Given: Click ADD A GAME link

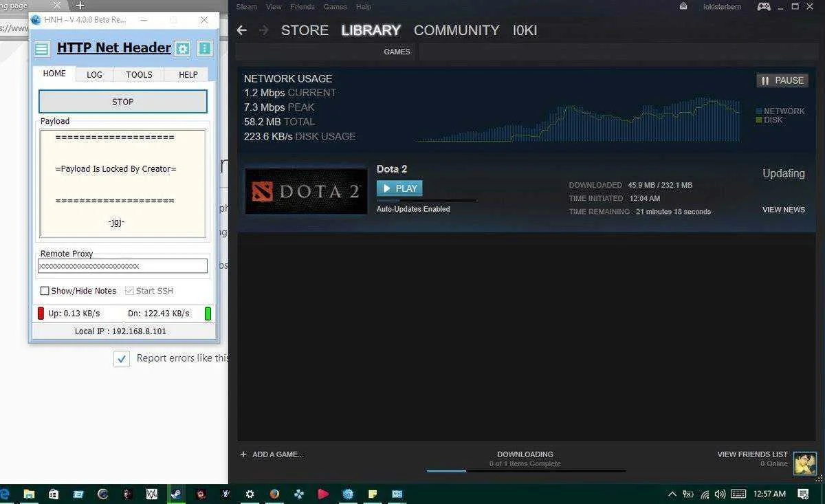Looking at the screenshot, I should [278, 454].
